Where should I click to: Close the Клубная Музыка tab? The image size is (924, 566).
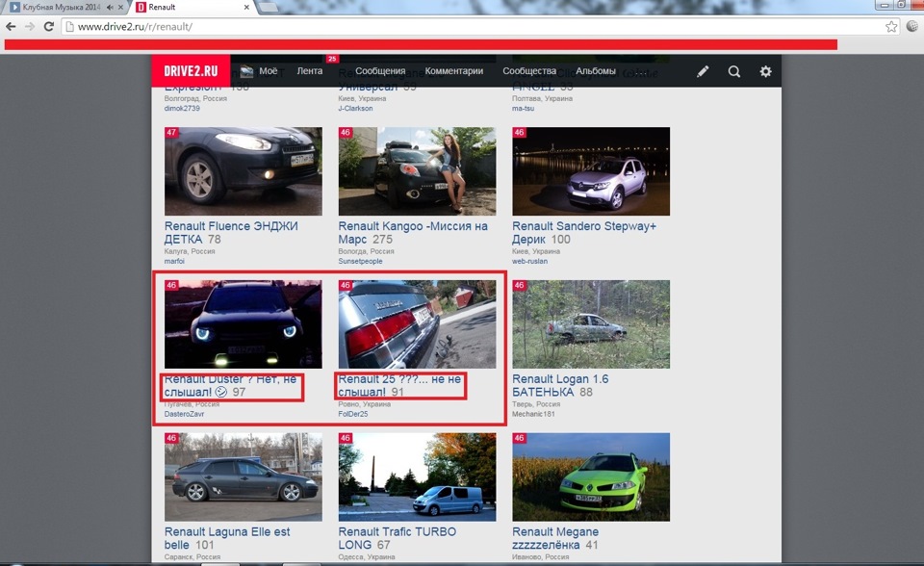pos(121,7)
